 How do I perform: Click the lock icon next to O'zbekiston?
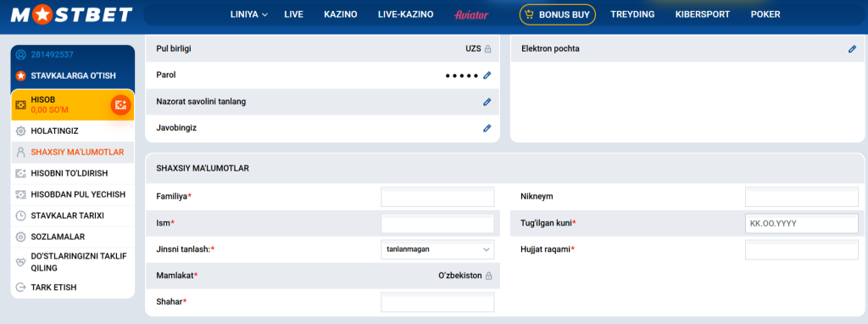(x=488, y=276)
